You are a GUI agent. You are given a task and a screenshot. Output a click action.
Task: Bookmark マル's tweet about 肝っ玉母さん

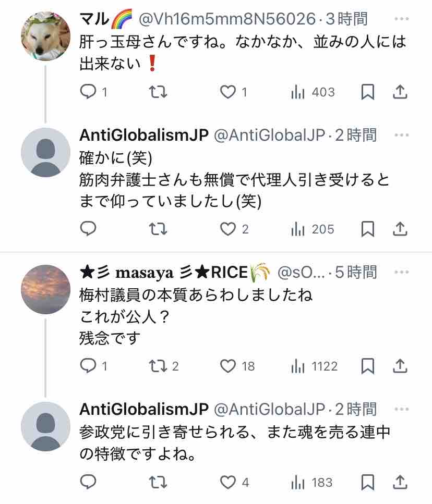tap(368, 92)
